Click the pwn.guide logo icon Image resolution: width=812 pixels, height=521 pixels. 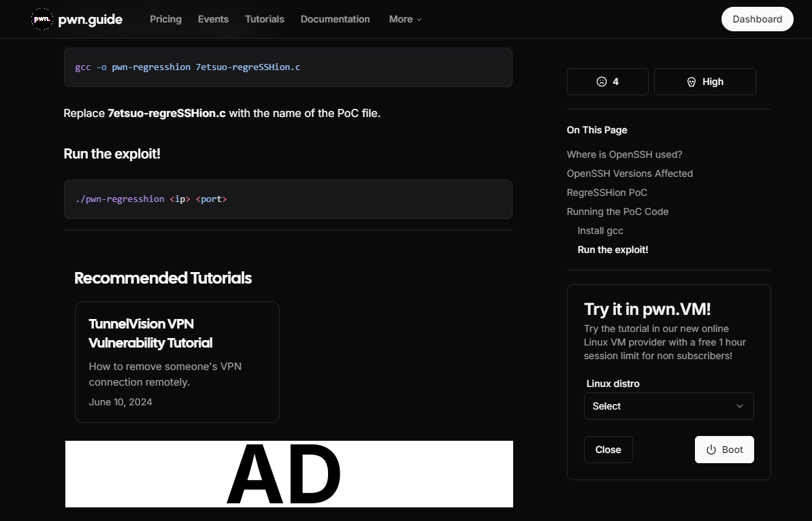(42, 19)
